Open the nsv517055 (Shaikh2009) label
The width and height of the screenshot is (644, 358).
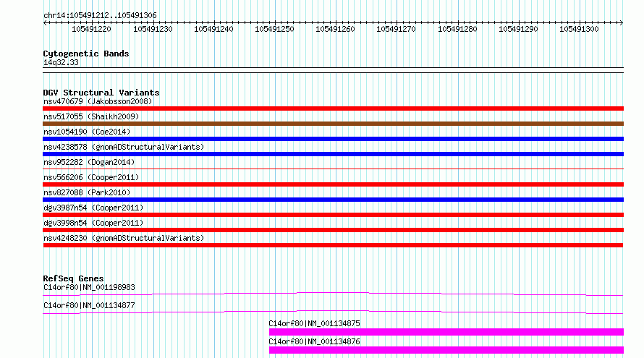tap(91, 116)
